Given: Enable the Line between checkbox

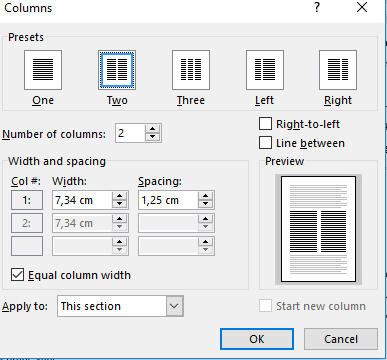Looking at the screenshot, I should point(265,143).
